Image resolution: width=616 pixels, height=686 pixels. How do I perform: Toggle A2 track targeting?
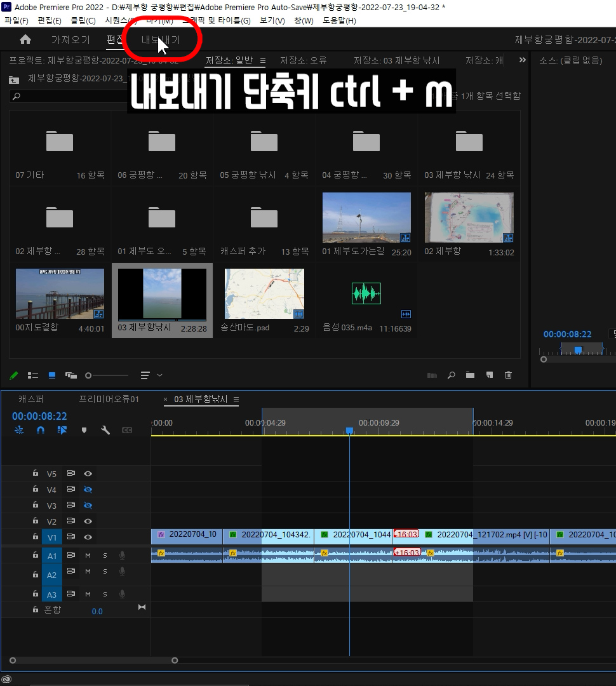(51, 575)
